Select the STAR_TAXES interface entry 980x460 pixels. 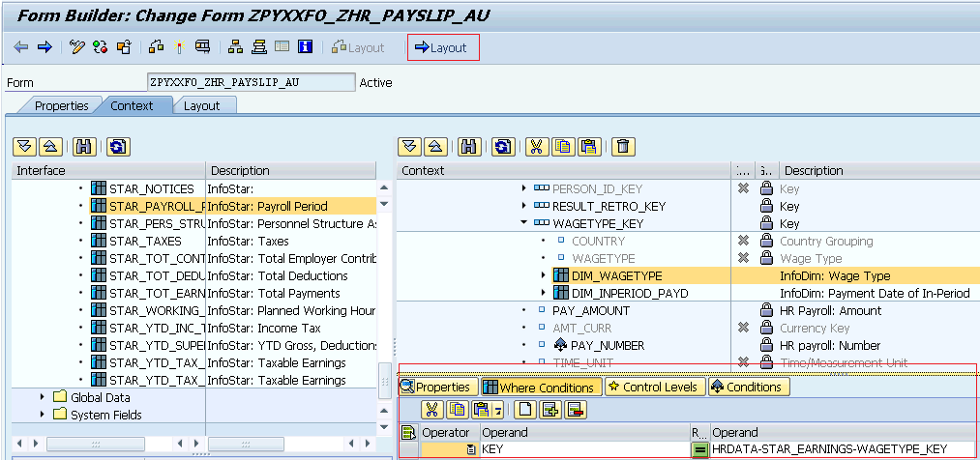[145, 241]
